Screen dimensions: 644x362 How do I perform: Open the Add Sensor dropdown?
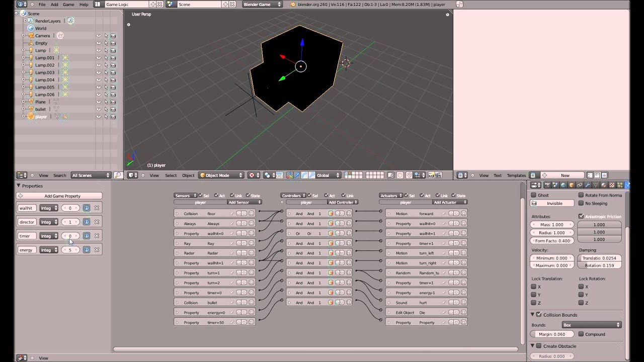click(x=245, y=202)
